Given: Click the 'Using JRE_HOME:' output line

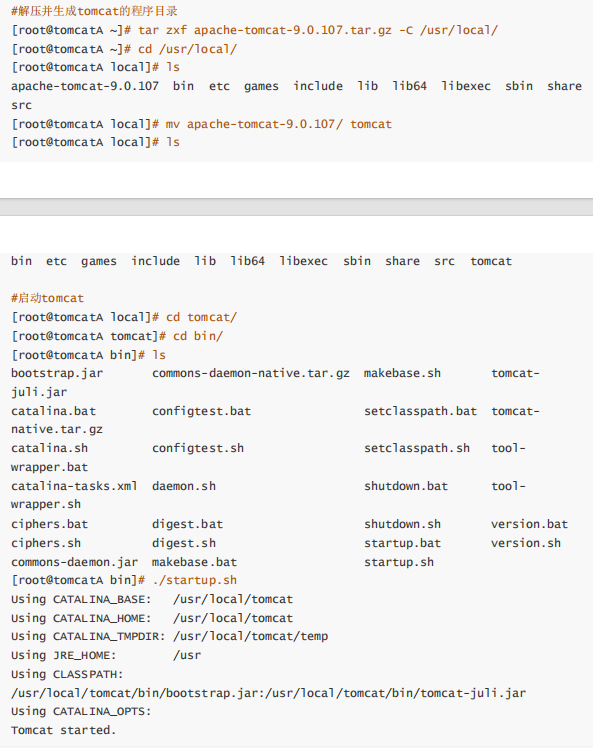Looking at the screenshot, I should [x=106, y=655].
